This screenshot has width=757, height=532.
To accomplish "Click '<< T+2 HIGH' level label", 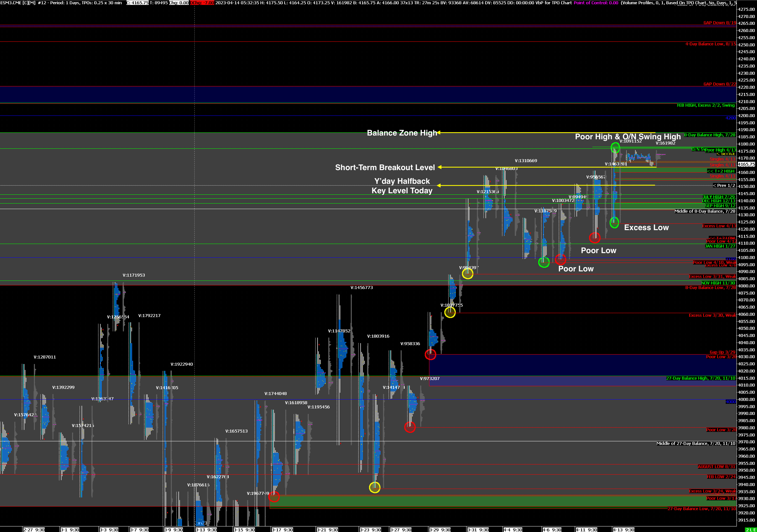I will (721, 171).
